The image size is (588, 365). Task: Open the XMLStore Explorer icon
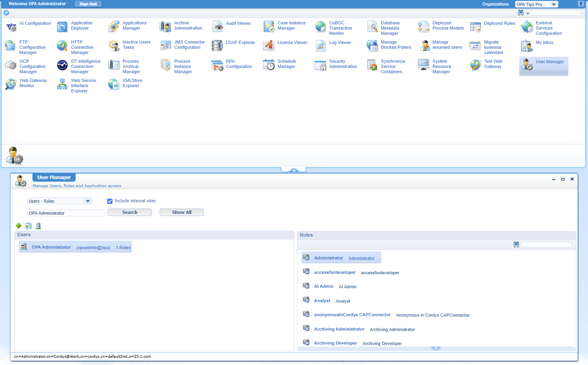[x=114, y=84]
